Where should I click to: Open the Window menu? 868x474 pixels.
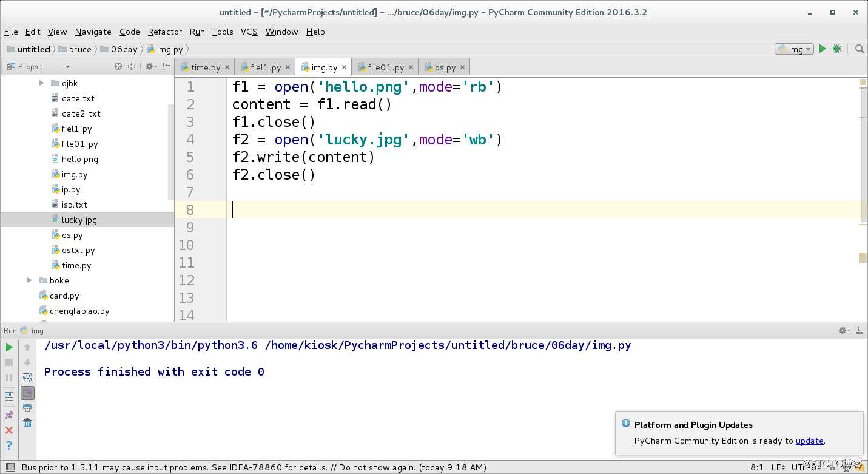281,32
